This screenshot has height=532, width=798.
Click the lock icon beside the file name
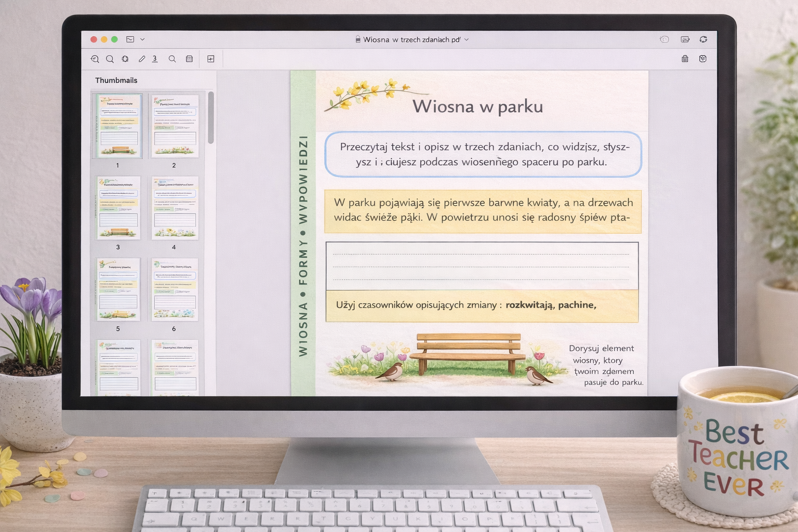pyautogui.click(x=358, y=39)
